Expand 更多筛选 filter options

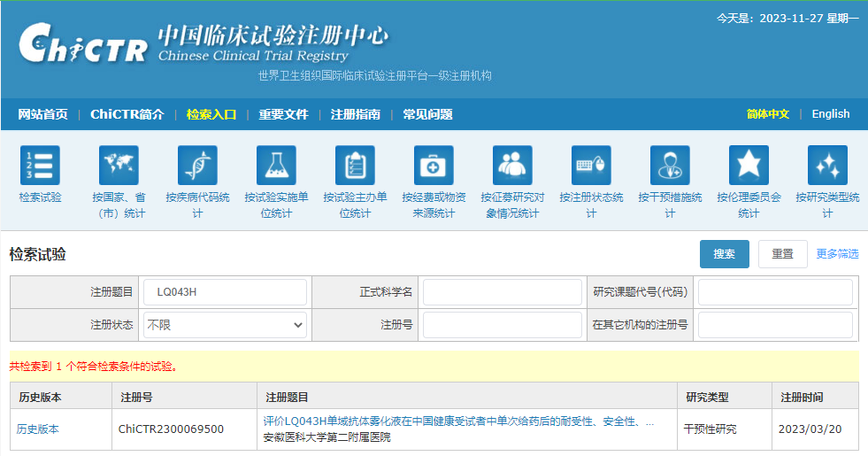(837, 254)
